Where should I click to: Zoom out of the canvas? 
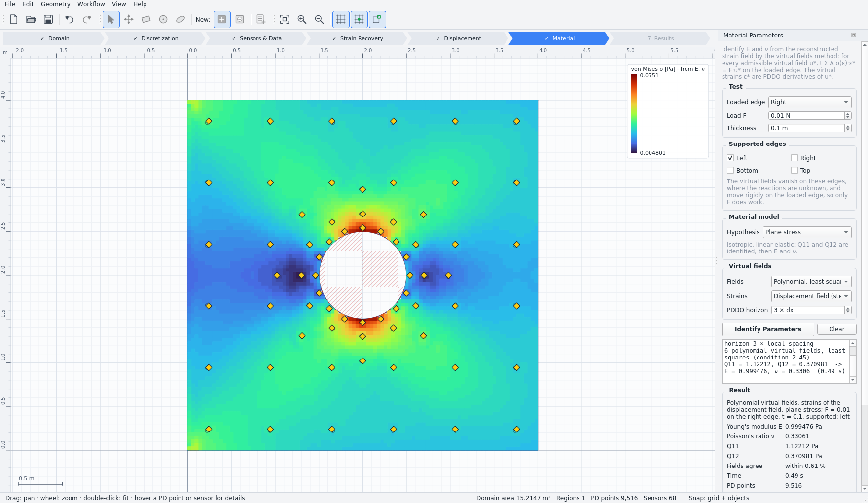pos(319,19)
